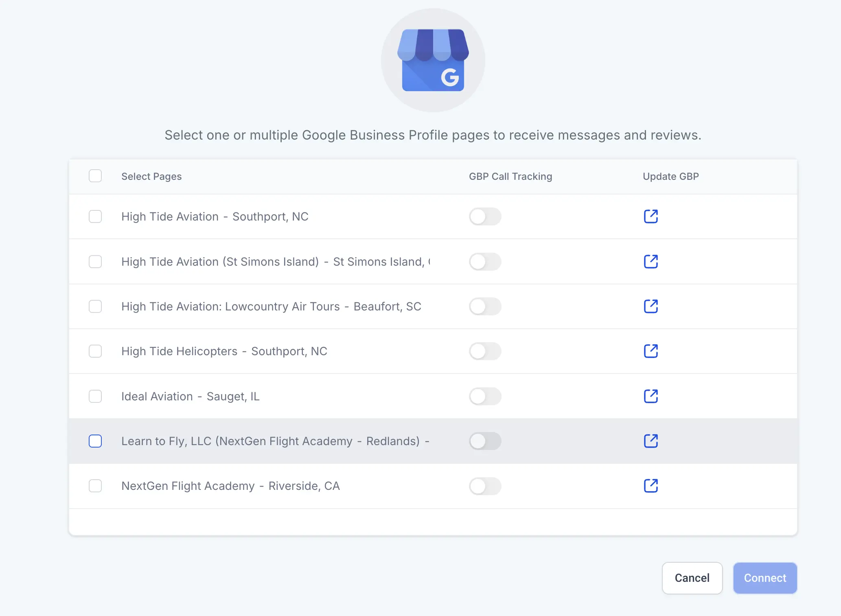
Task: Open Update GBP link for High Tide Aviation Southport
Action: point(651,216)
